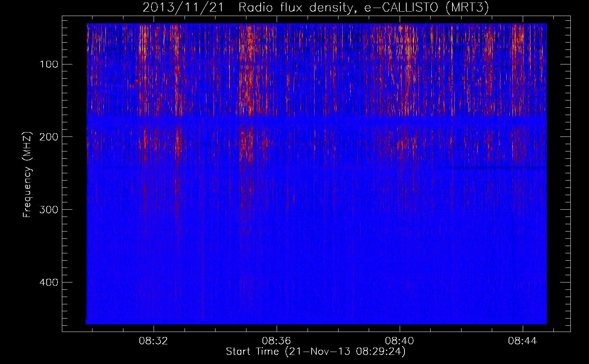This screenshot has width=589, height=364.
Task: Click the plot title '2013/11/21 Radio flux density, e-CALLISTO (MRT3)'
Action: point(316,8)
